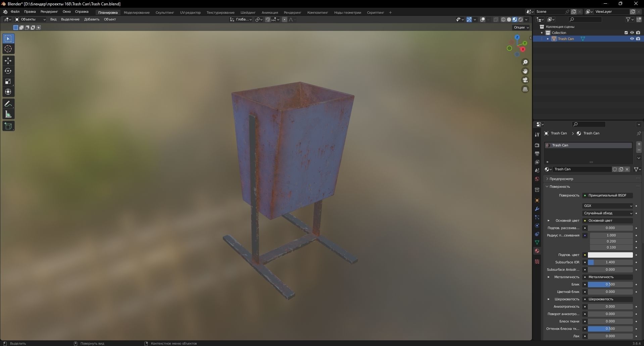Open the GGX distribution dropdown

click(x=607, y=206)
